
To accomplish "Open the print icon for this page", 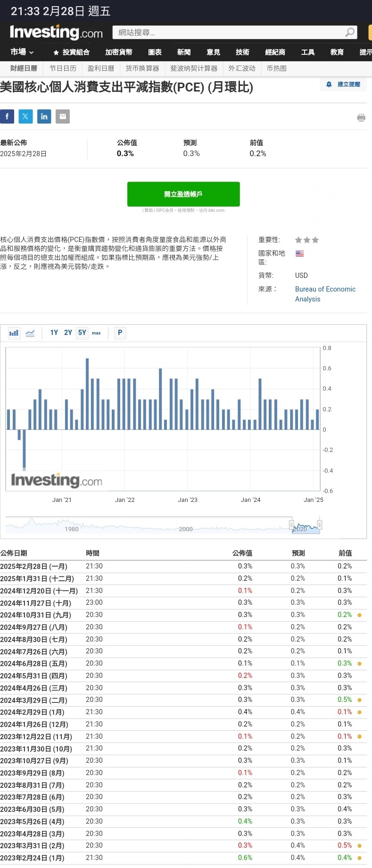I will 362,118.
